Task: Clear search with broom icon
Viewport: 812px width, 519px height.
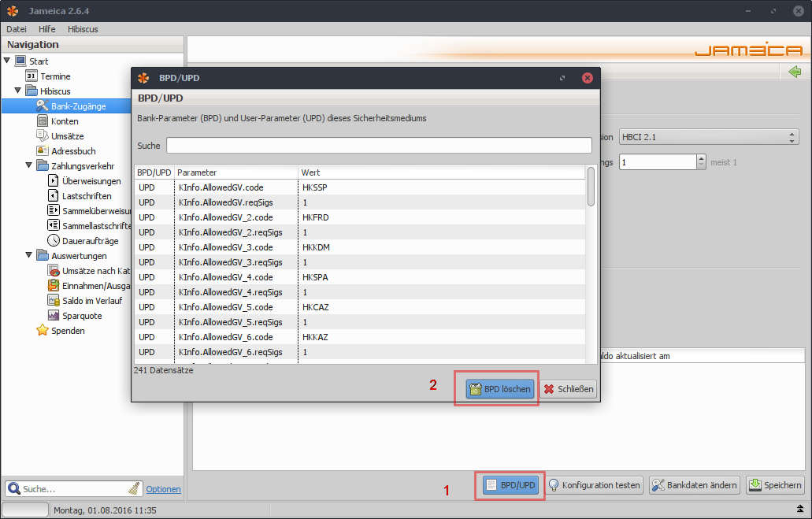Action: point(134,488)
